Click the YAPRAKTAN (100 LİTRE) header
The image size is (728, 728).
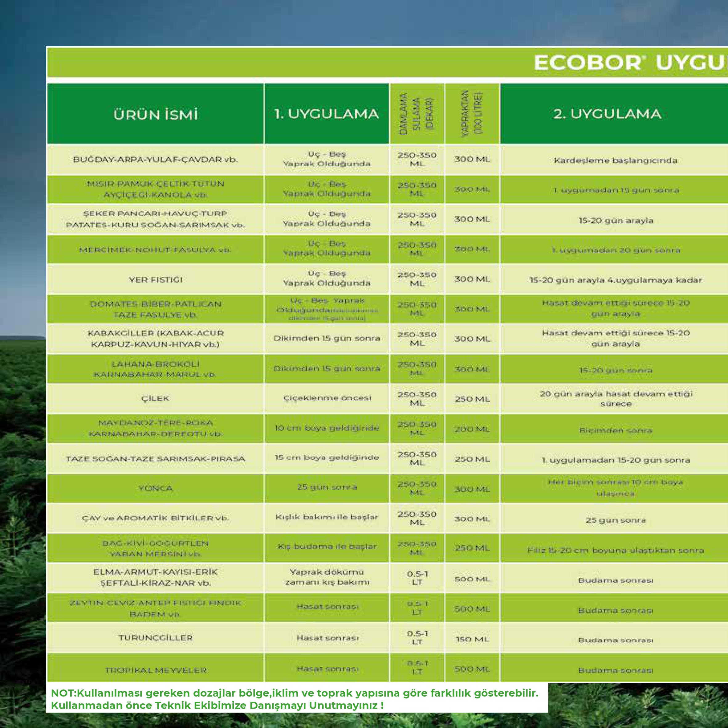coord(472,114)
